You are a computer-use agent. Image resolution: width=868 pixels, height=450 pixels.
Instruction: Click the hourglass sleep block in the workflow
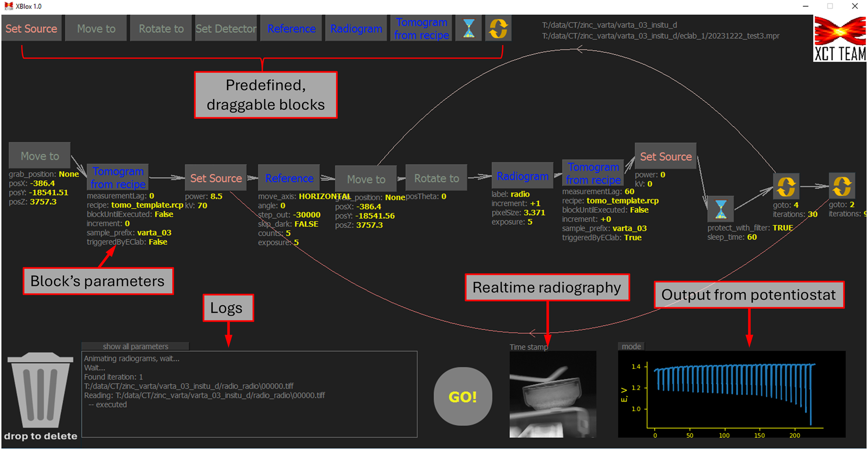[x=721, y=209]
